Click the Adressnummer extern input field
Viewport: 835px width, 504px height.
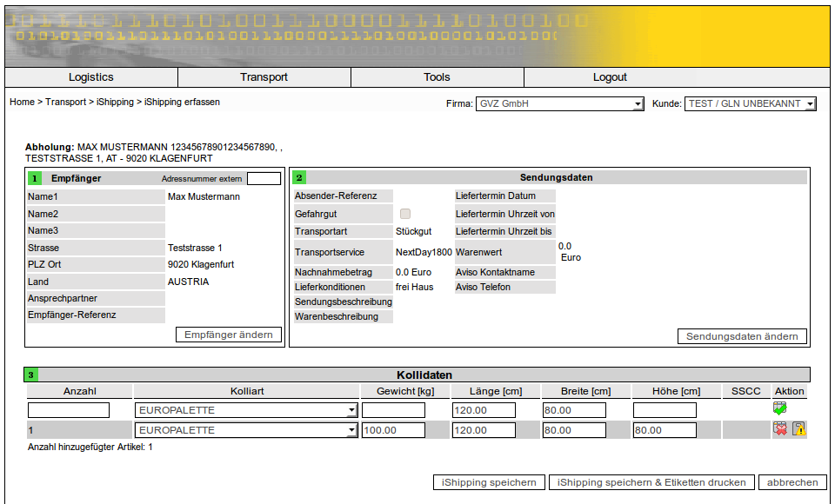264,179
